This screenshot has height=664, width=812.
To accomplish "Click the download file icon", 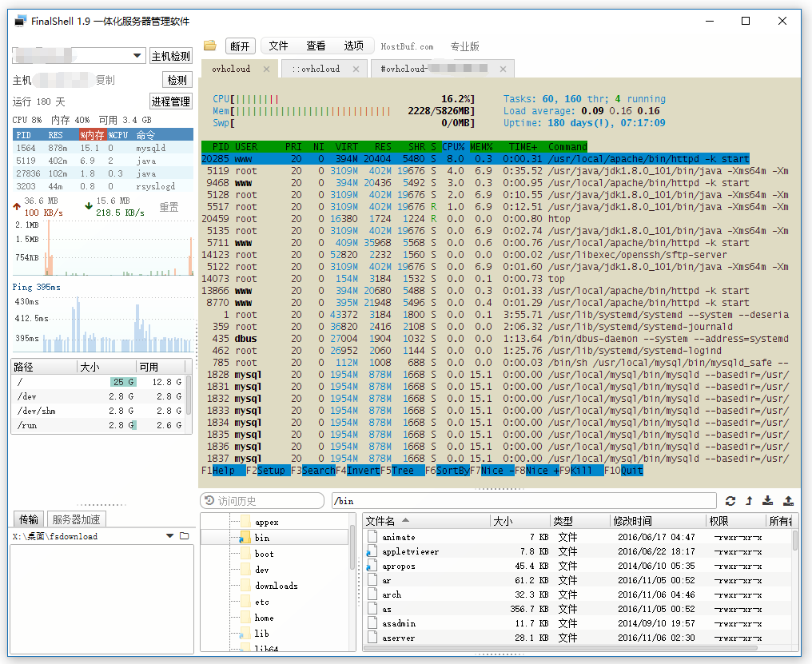I will pyautogui.click(x=768, y=501).
